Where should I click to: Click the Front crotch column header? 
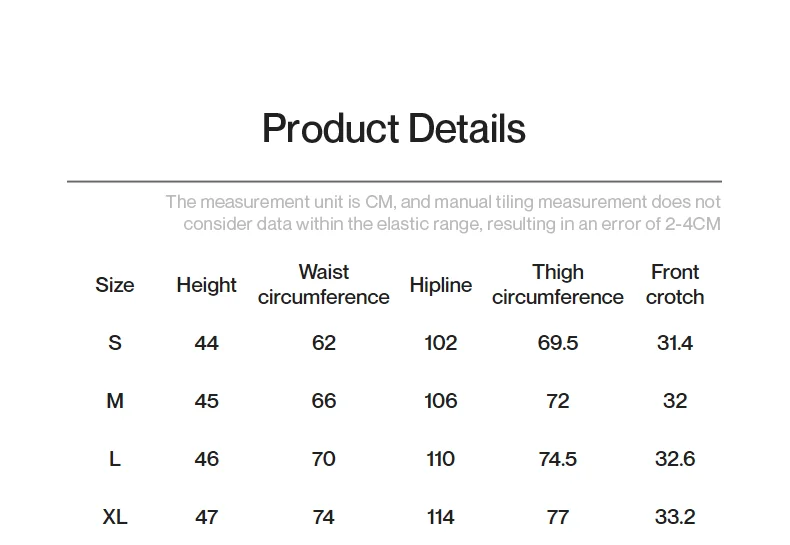[675, 285]
